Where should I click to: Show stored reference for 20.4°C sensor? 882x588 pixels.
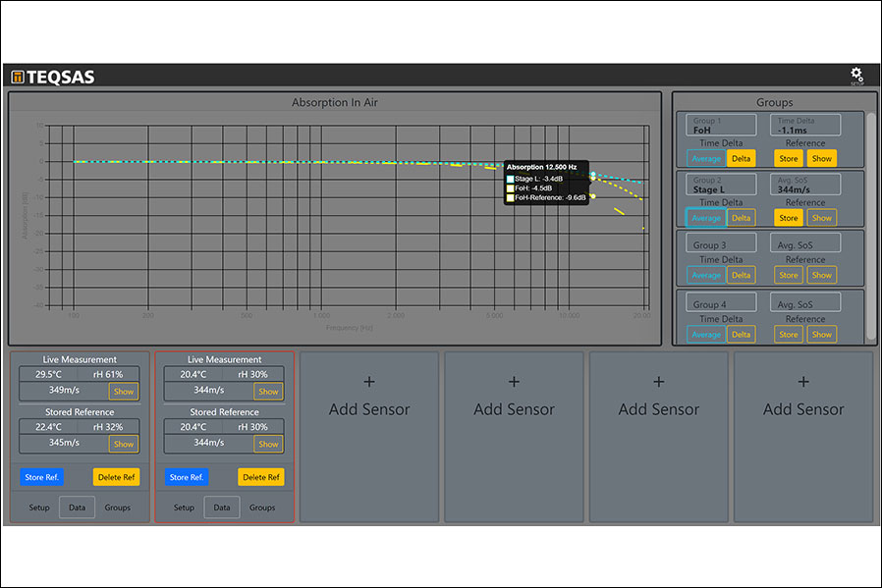tap(268, 444)
